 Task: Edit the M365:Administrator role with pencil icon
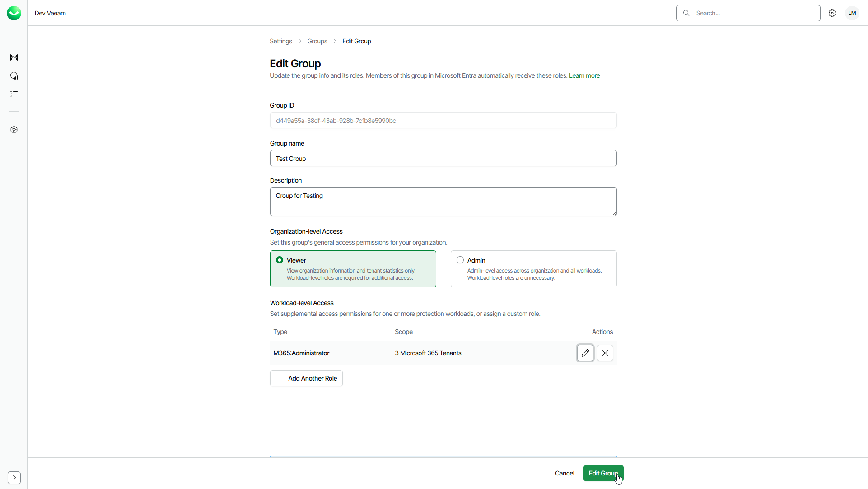click(585, 353)
